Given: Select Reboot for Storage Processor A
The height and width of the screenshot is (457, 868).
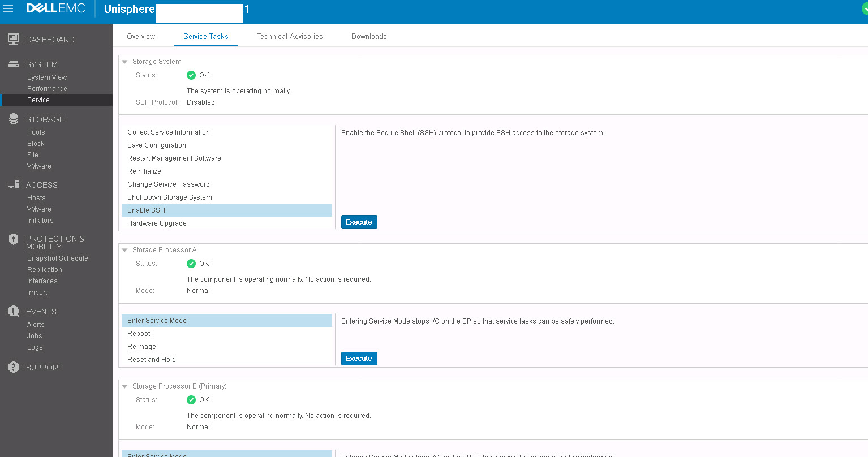Looking at the screenshot, I should (139, 334).
